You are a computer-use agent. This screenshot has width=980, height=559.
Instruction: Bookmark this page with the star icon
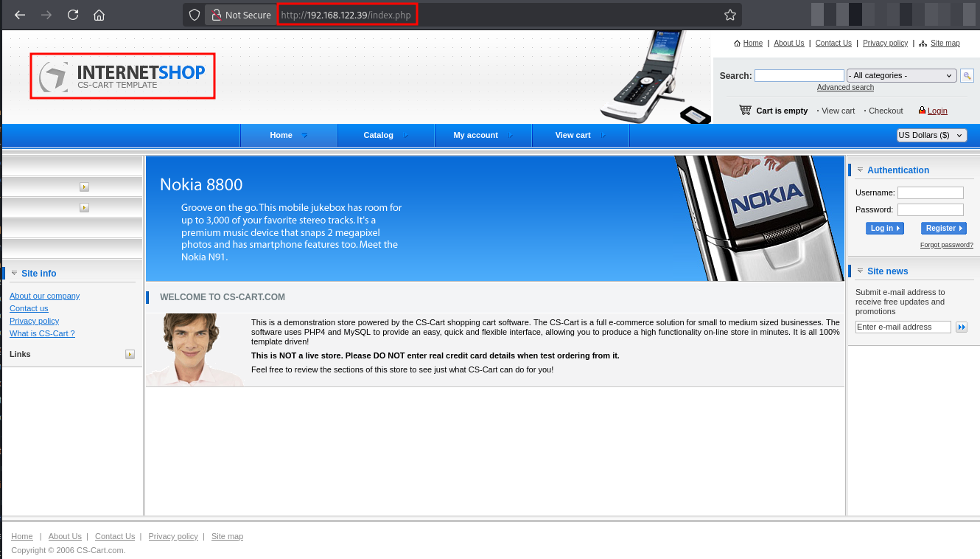(730, 15)
